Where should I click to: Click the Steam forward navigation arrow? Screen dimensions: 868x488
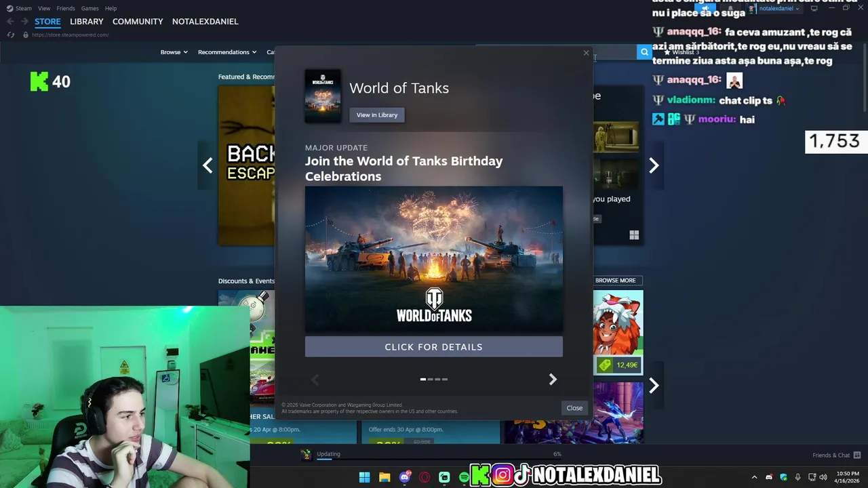click(x=24, y=22)
